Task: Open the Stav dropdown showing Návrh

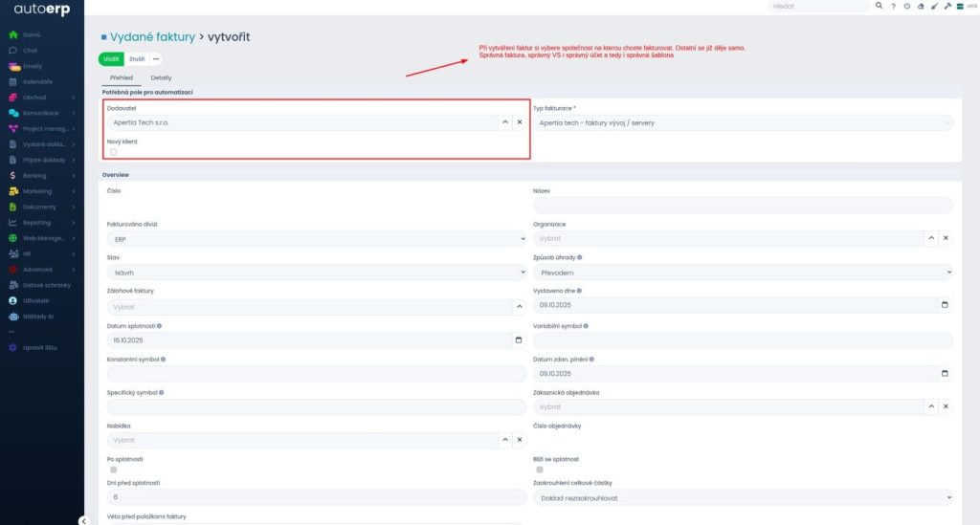Action: coord(316,272)
